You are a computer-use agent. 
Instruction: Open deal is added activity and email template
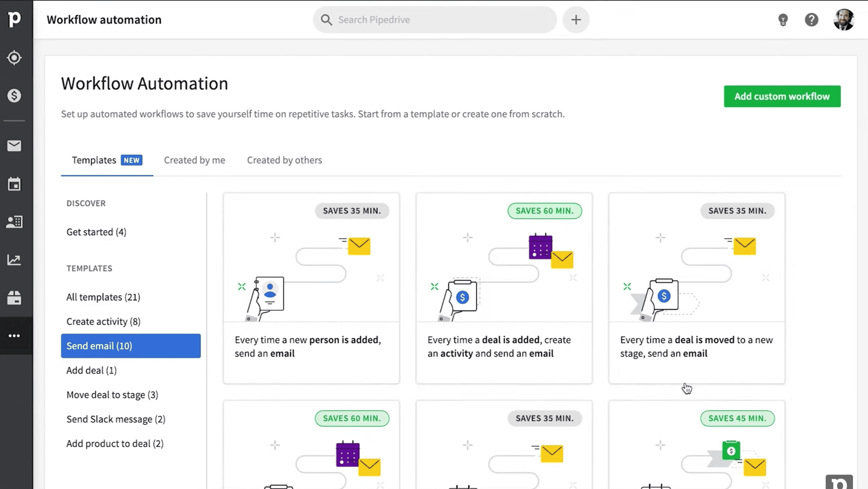(x=504, y=288)
